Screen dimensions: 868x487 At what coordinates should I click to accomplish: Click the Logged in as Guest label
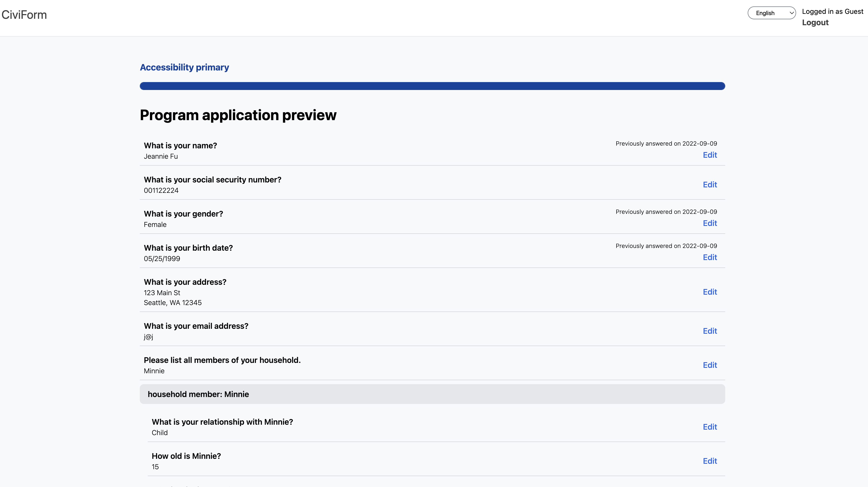pyautogui.click(x=833, y=11)
